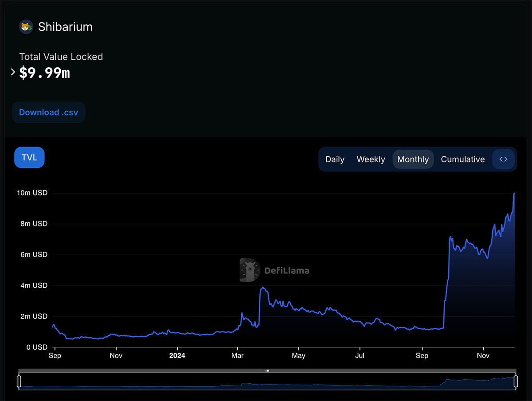Click the Shibarium Shiba Inu logo icon
The image size is (532, 401).
pos(26,27)
